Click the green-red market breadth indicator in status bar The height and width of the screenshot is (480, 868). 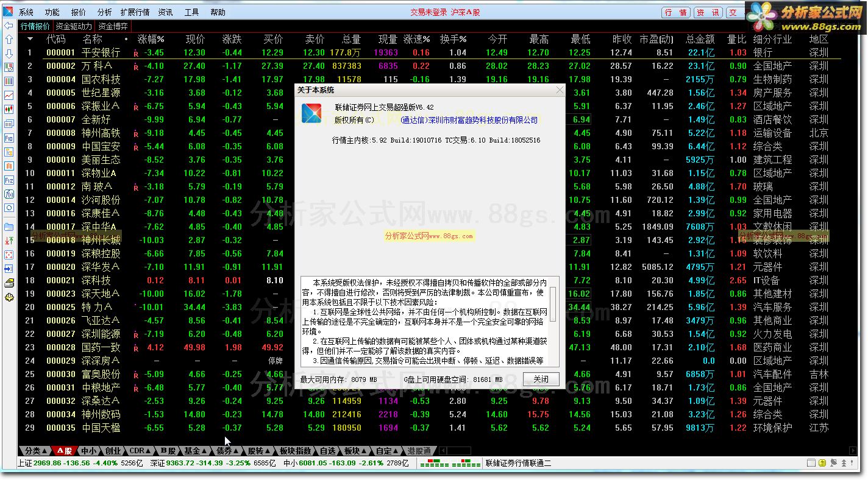point(450,463)
